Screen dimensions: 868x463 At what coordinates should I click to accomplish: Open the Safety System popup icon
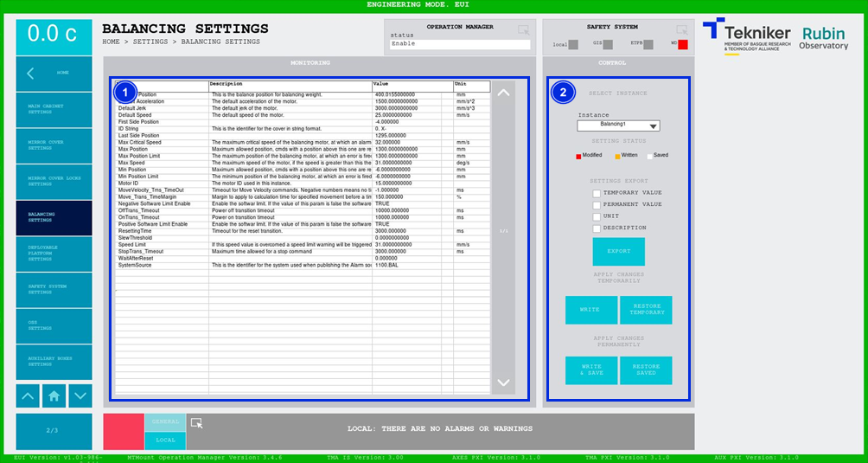coord(682,30)
